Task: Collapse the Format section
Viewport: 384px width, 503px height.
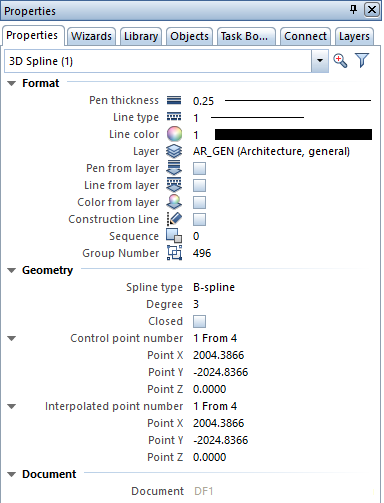Action: point(12,83)
